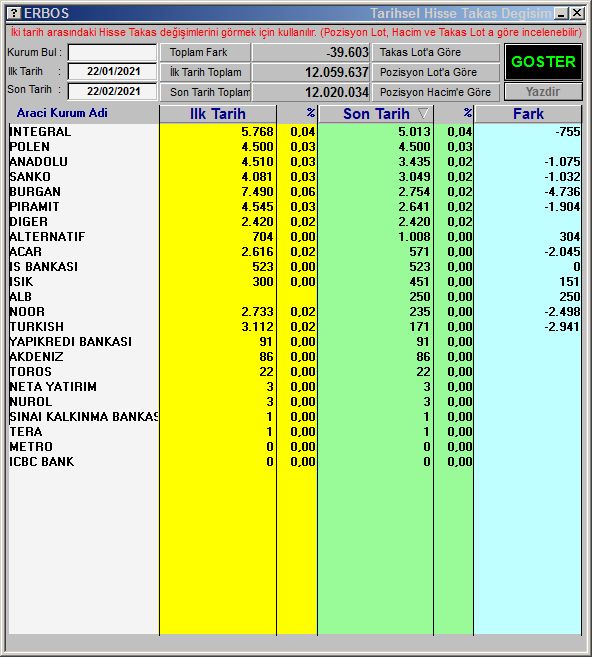Click the GOSTER button

coord(543,62)
